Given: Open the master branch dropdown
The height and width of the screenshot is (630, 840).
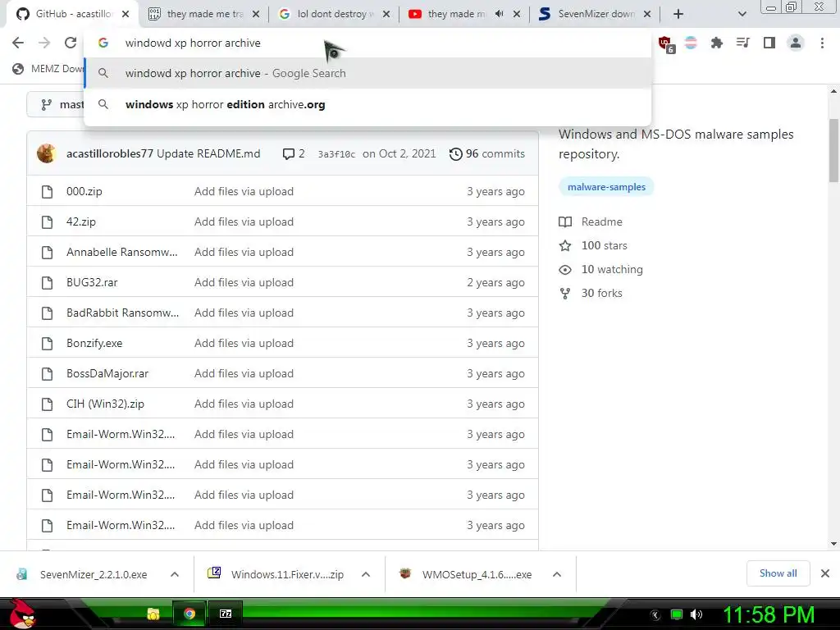Looking at the screenshot, I should 57,104.
